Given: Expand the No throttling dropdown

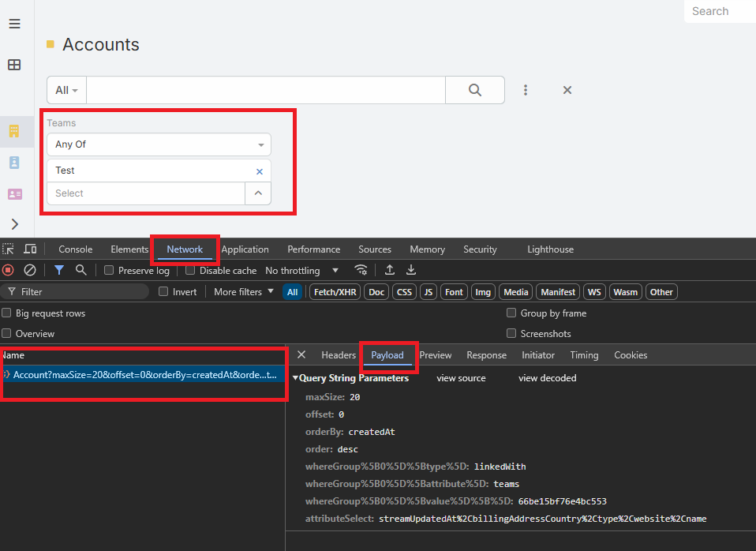Looking at the screenshot, I should (x=301, y=271).
